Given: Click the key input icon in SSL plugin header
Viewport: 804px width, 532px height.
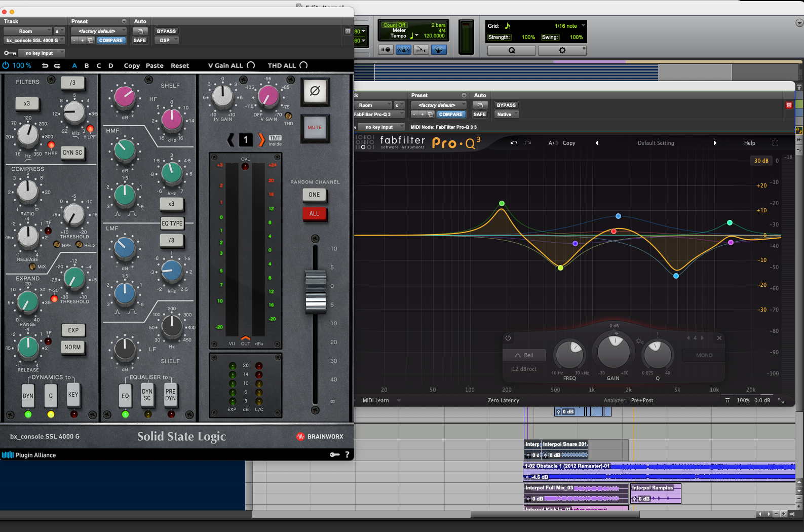Looking at the screenshot, I should [x=10, y=53].
